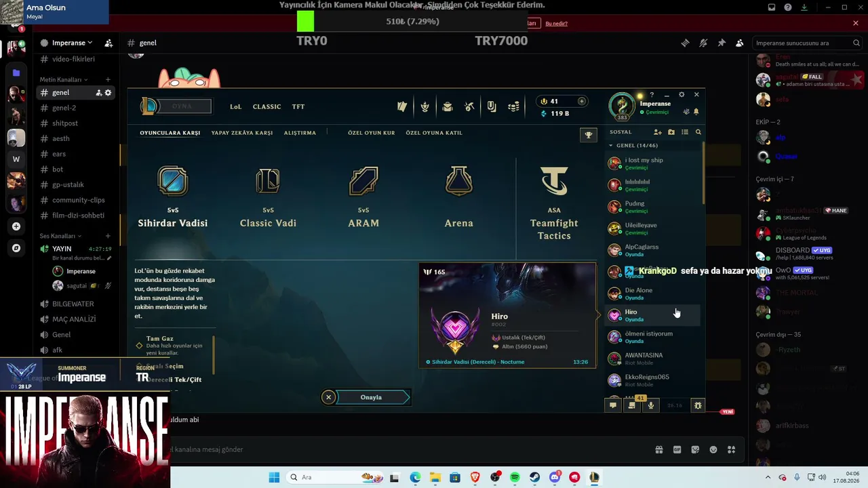The image size is (868, 488).
Task: Open the Collection cards icon in League client
Action: pyautogui.click(x=402, y=106)
